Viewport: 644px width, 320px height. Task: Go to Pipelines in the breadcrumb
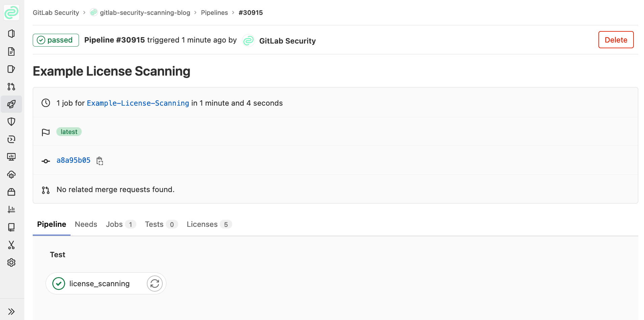tap(214, 12)
